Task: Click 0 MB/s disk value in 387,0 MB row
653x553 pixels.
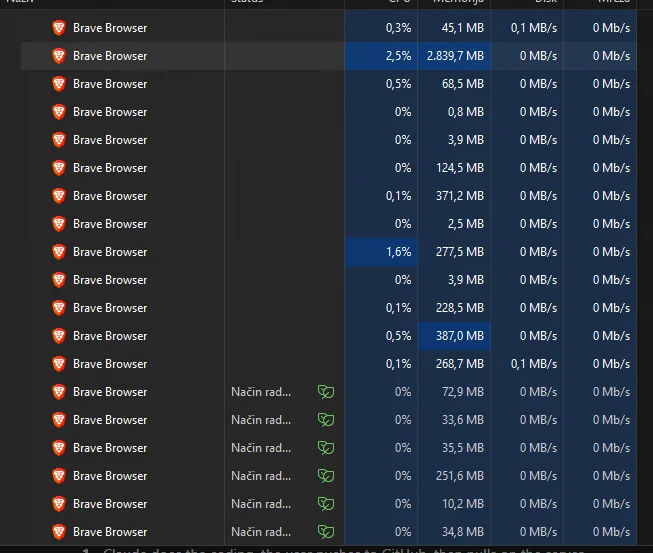Action: pyautogui.click(x=538, y=336)
